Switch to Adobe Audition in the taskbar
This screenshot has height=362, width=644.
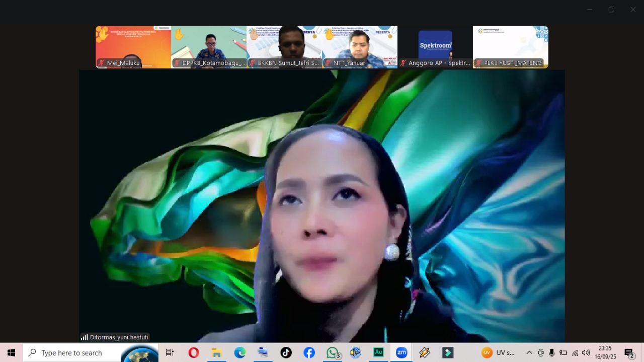pyautogui.click(x=378, y=353)
